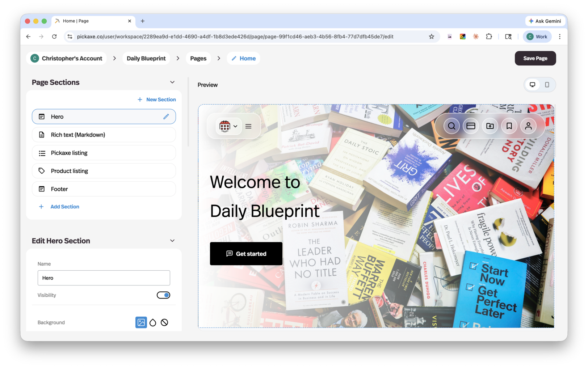
Task: Collapse the Edit Hero Section panel
Action: pyautogui.click(x=172, y=240)
